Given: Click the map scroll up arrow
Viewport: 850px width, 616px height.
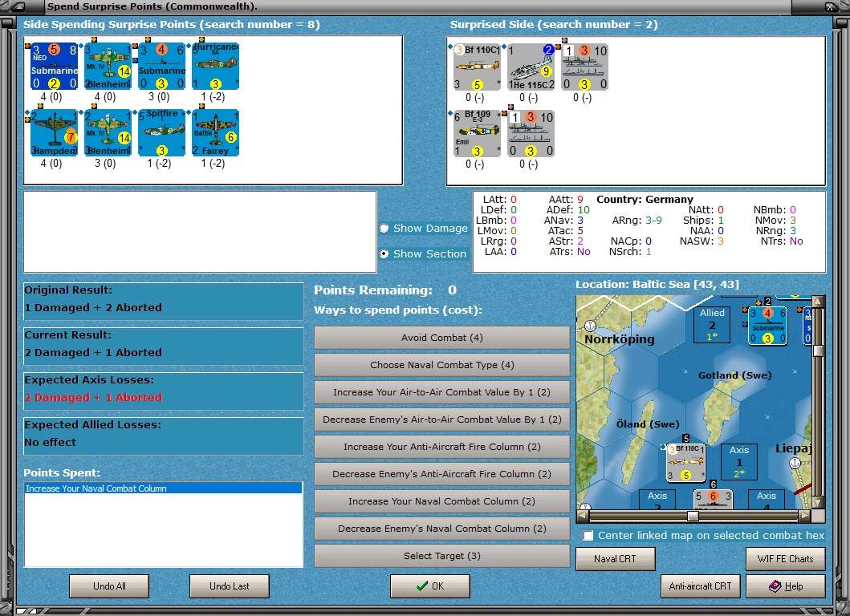Looking at the screenshot, I should [x=817, y=301].
